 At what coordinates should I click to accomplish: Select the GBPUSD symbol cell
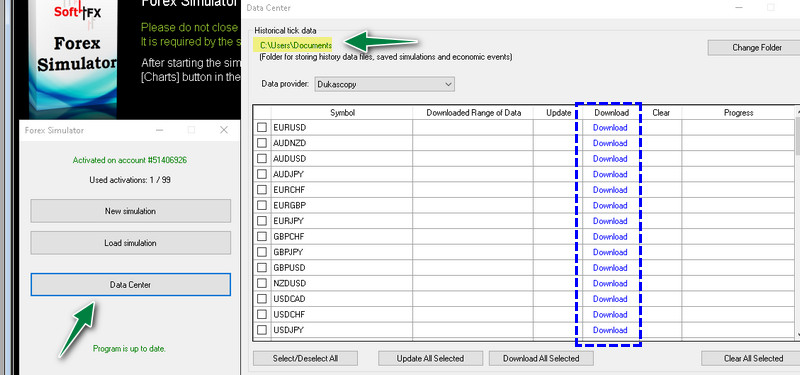point(342,267)
